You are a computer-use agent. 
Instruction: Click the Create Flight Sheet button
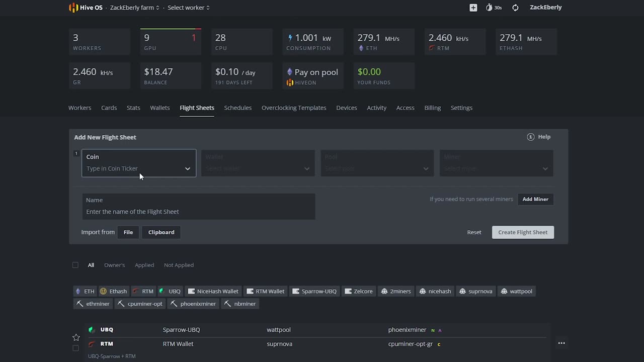[523, 232]
